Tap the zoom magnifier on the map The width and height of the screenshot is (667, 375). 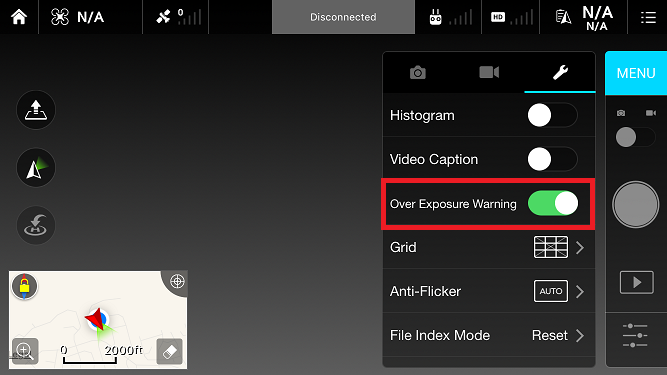pyautogui.click(x=25, y=351)
